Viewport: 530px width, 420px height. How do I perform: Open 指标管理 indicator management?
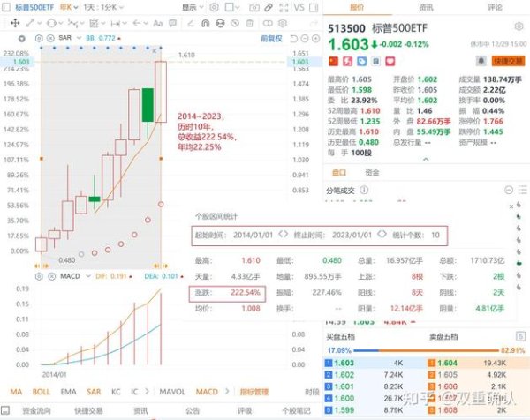point(254,392)
